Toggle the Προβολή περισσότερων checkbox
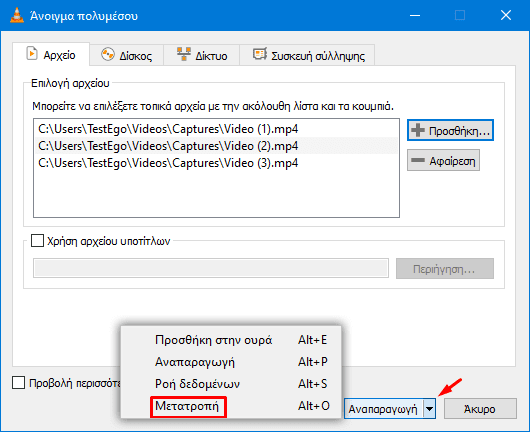Image resolution: width=530 pixels, height=432 pixels. [x=18, y=383]
